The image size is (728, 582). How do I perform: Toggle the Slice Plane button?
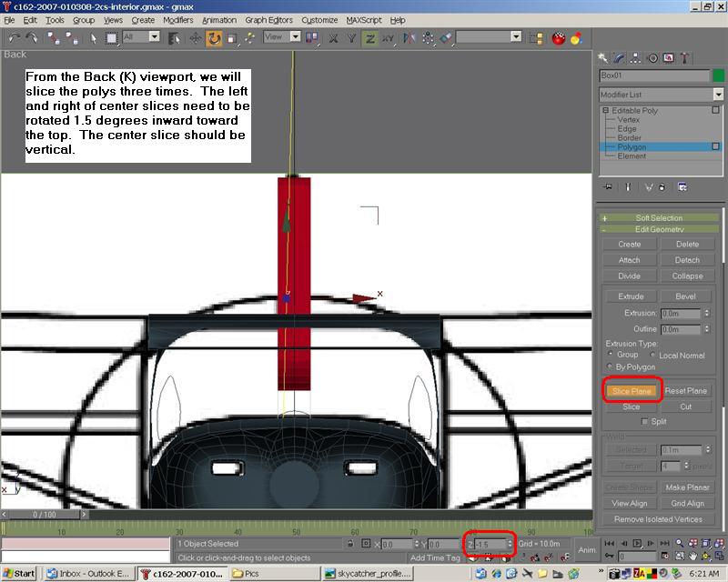(632, 391)
